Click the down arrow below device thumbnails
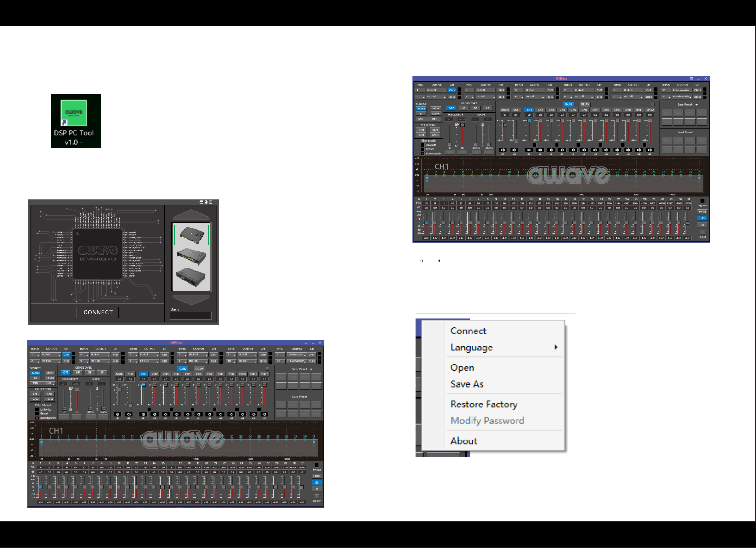Viewport: 756px width, 548px height. pyautogui.click(x=191, y=300)
